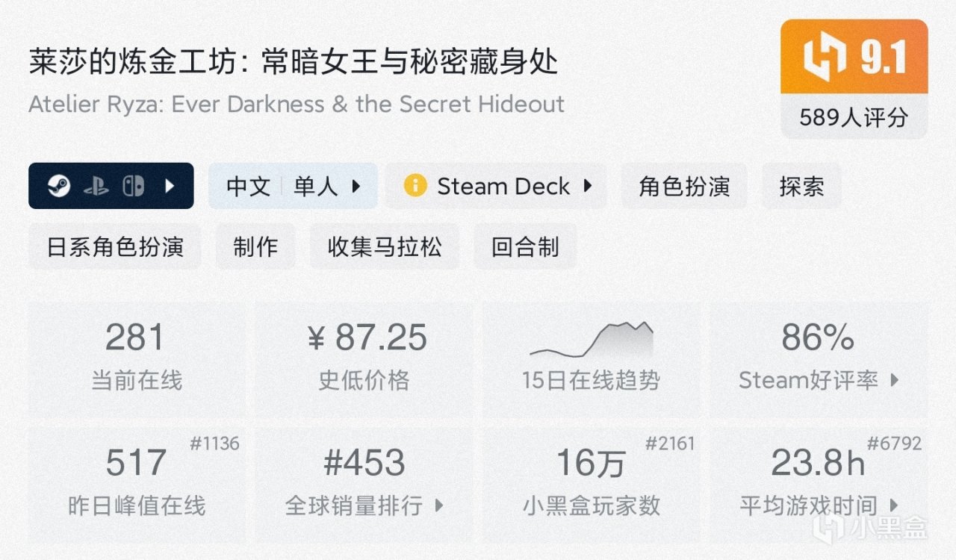Expand the platforms list arrow
956x560 pixels.
(x=170, y=186)
